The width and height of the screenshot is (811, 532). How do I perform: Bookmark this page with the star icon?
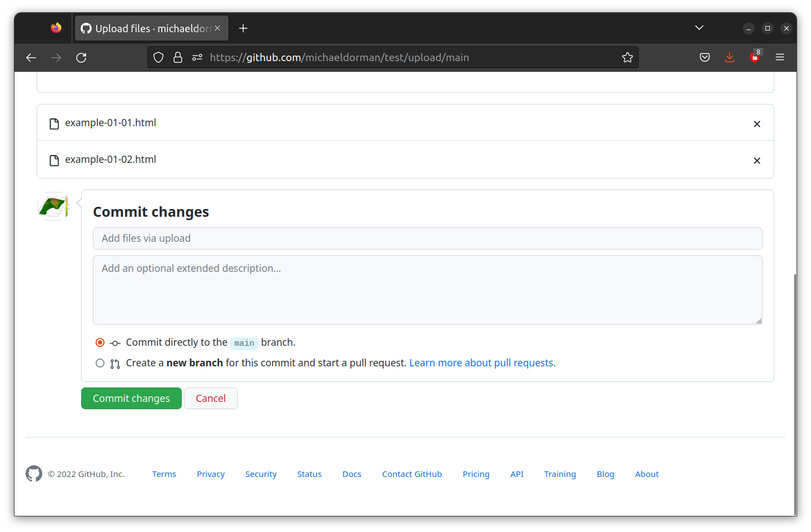628,57
